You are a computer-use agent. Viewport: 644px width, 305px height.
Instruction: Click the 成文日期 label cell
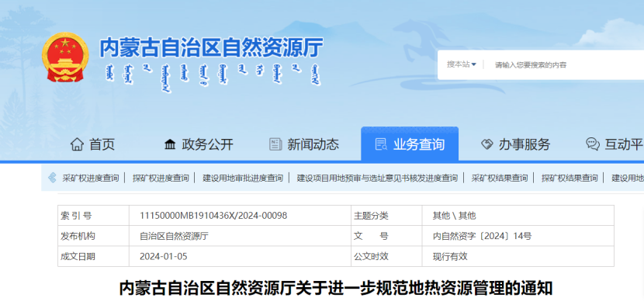[93, 257]
